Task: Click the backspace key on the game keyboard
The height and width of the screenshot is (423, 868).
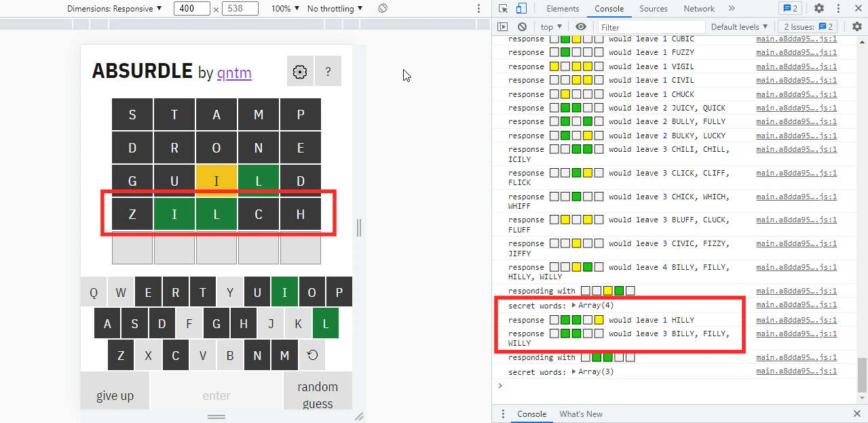Action: point(312,355)
